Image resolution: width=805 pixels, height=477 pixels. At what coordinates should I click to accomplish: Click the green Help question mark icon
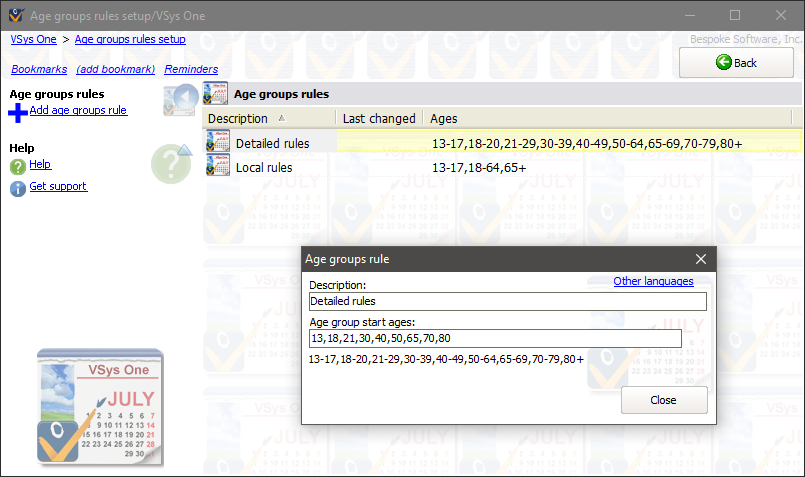(x=18, y=166)
